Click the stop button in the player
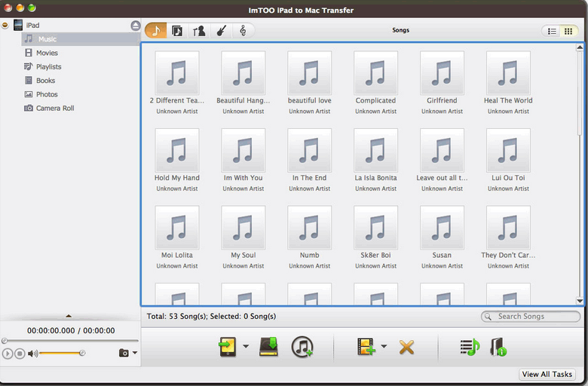588x386 pixels. [20, 354]
